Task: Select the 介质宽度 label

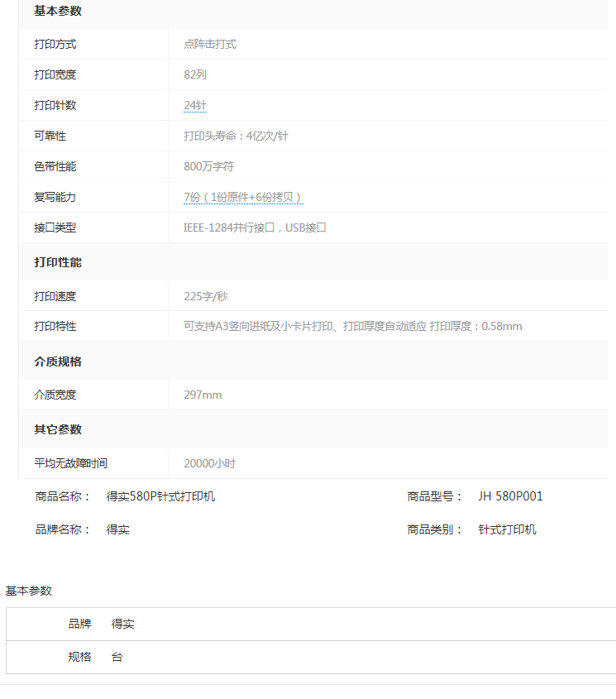Action: tap(55, 395)
